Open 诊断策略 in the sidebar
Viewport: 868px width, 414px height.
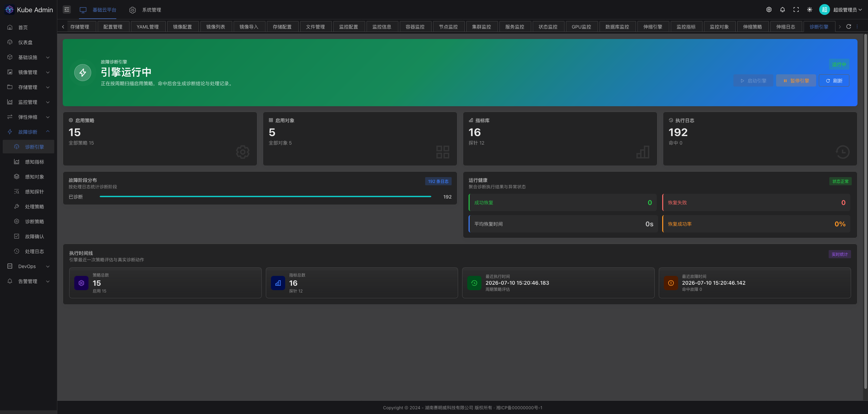click(28, 222)
